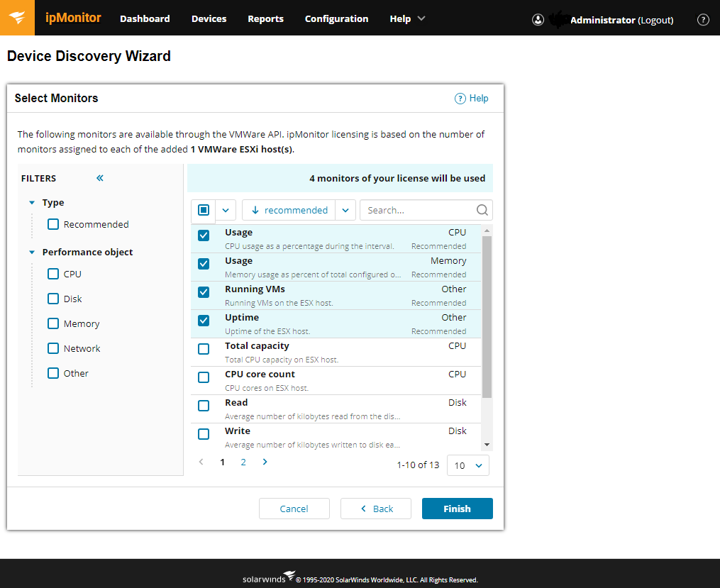Enable the Other filter checkbox
This screenshot has height=588, width=720.
(x=53, y=373)
